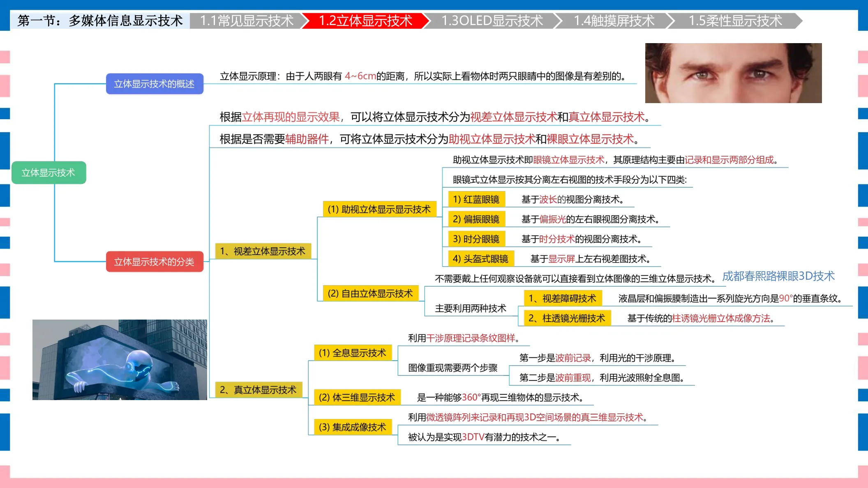Click the text 图像重现需要两个步骤
Viewport: 868px width, 488px height.
pos(453,368)
